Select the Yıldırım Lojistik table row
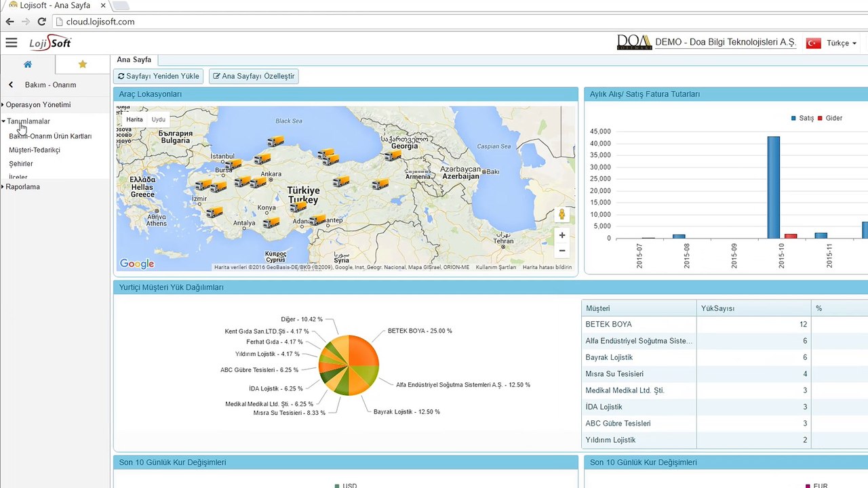The height and width of the screenshot is (488, 868). coord(725,440)
